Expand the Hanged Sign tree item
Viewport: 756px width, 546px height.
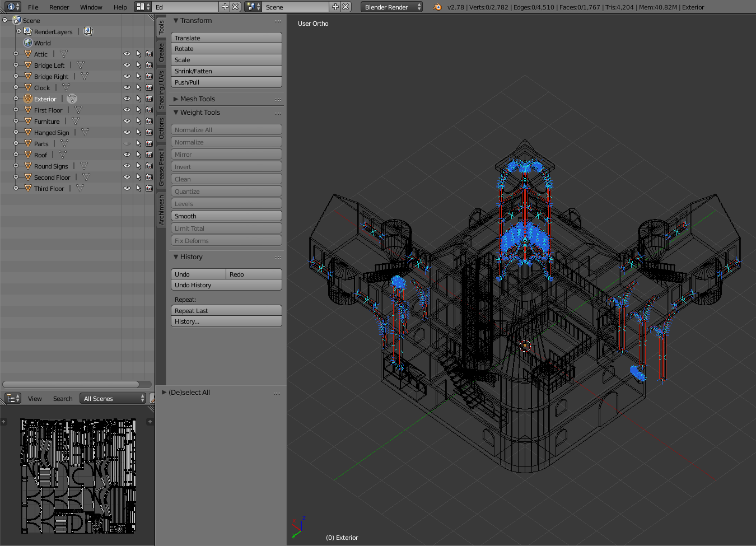click(16, 132)
